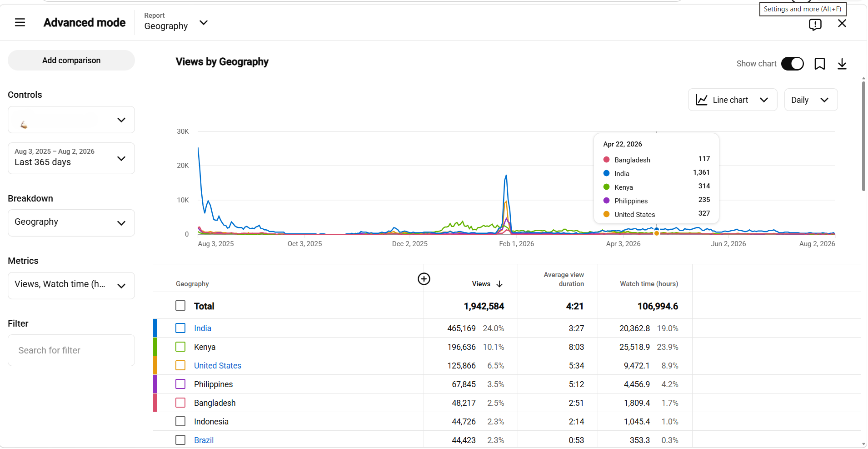Sort by Views using the down arrow
The height and width of the screenshot is (449, 868).
(x=499, y=284)
